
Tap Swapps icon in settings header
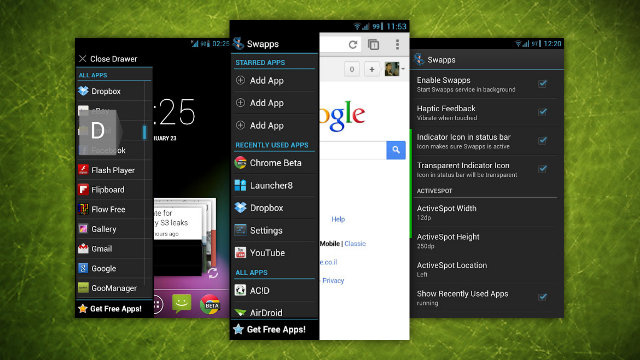(x=419, y=60)
